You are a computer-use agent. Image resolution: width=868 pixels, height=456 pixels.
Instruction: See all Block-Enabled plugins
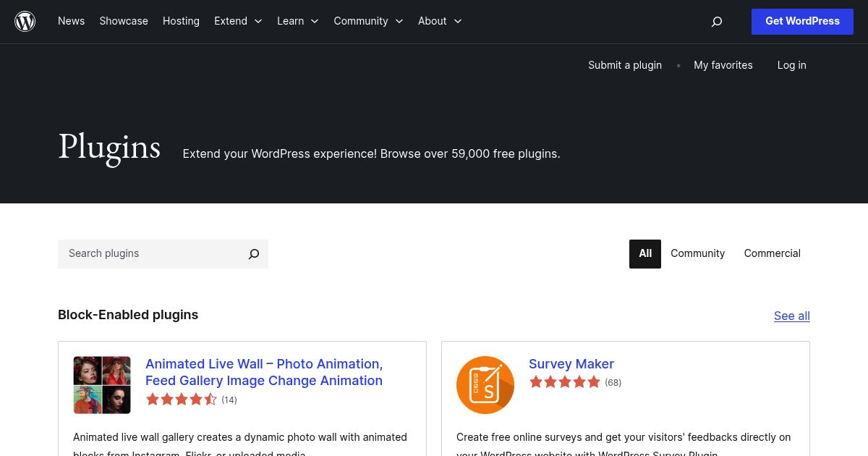click(792, 316)
